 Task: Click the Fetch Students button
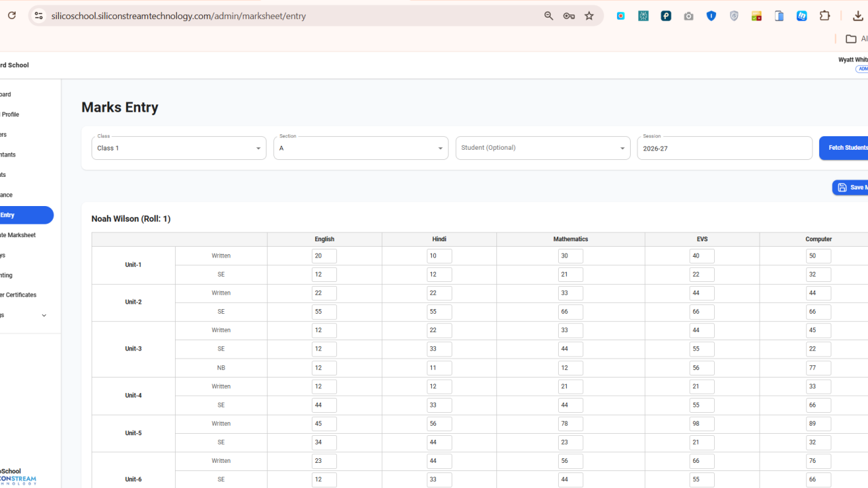click(844, 148)
